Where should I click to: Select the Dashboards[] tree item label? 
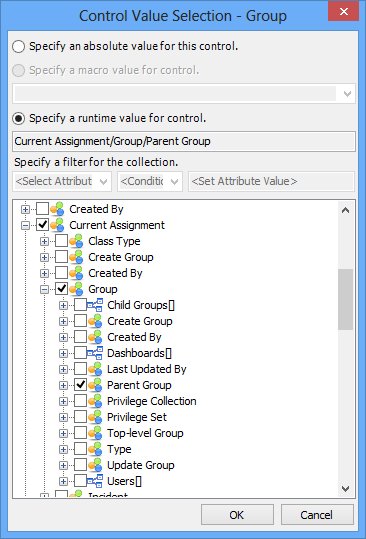pyautogui.click(x=139, y=353)
